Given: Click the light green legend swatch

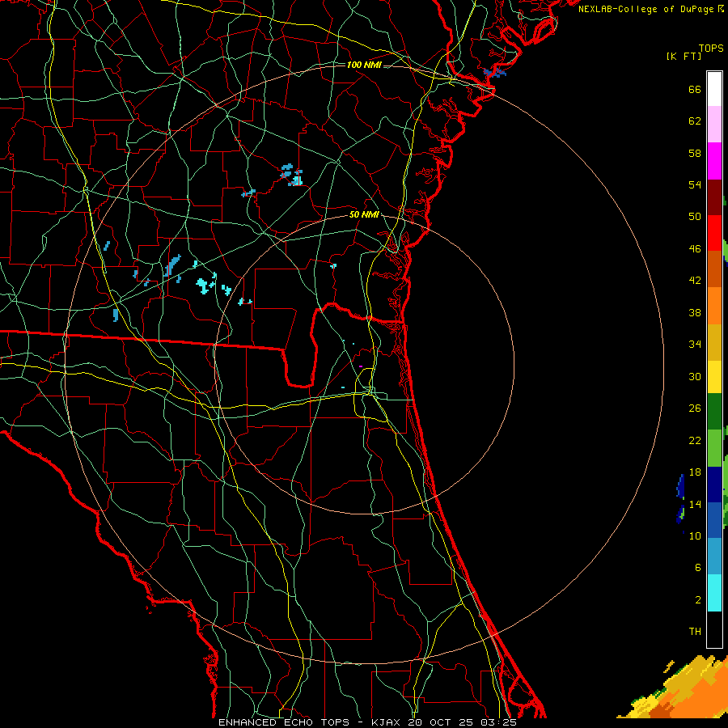Looking at the screenshot, I should pos(714,448).
